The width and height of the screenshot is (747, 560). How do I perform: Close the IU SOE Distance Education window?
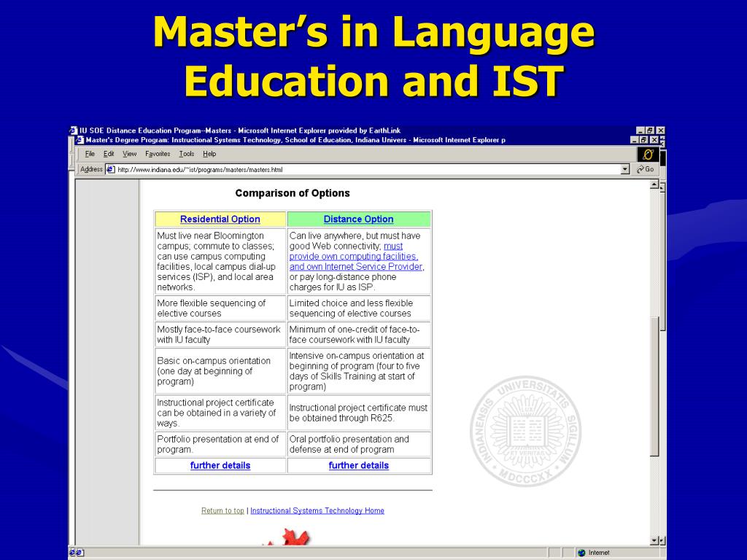pos(660,130)
